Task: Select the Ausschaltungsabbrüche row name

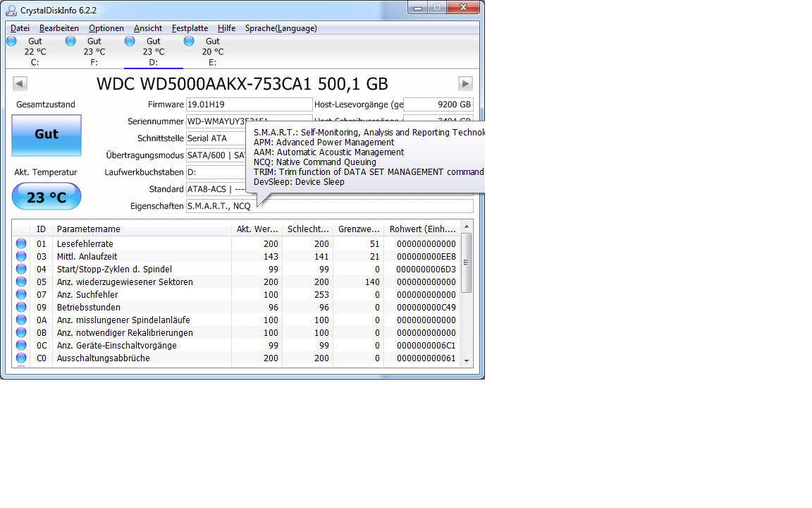Action: coord(103,358)
